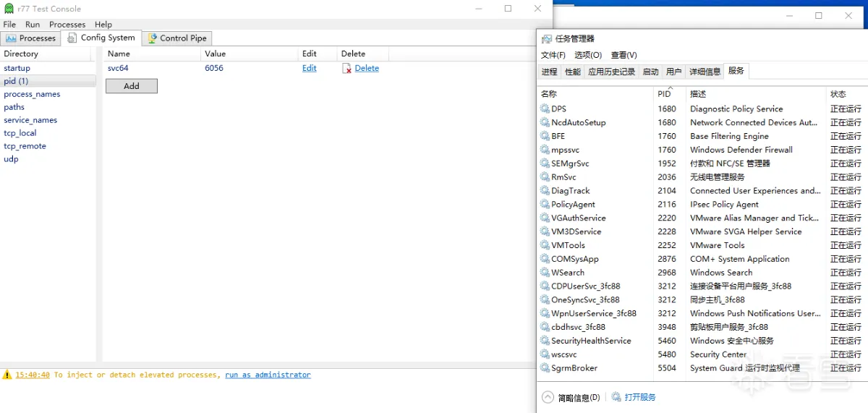The height and width of the screenshot is (413, 868).
Task: Open the 选项(O) menu in Task Manager
Action: click(588, 55)
